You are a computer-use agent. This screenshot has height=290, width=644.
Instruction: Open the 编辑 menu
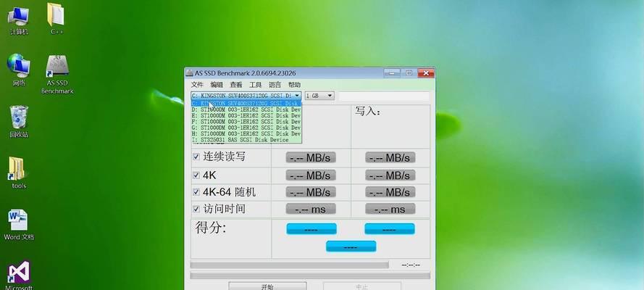pyautogui.click(x=217, y=85)
